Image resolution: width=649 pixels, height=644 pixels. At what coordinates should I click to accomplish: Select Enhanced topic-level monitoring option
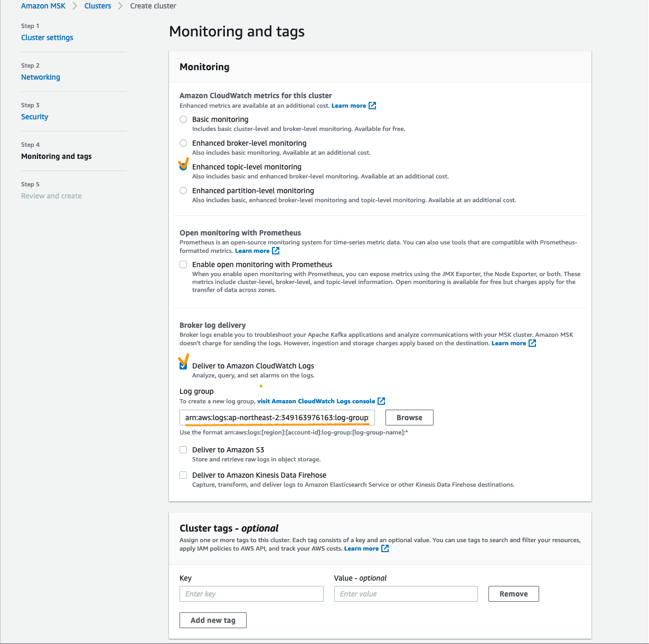pos(183,167)
